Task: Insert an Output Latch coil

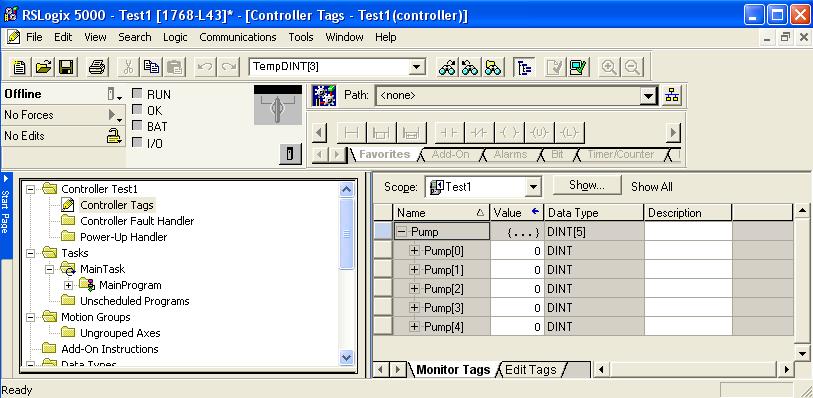Action: coord(569,133)
